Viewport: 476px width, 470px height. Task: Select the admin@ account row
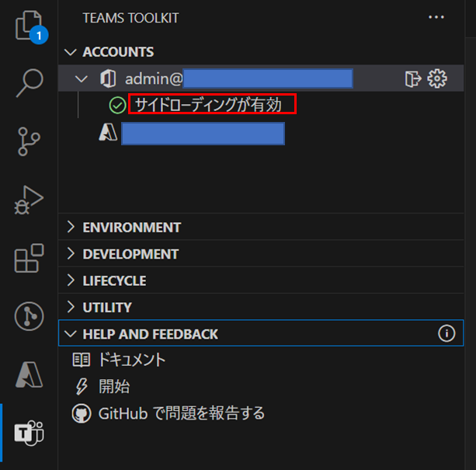pyautogui.click(x=261, y=78)
